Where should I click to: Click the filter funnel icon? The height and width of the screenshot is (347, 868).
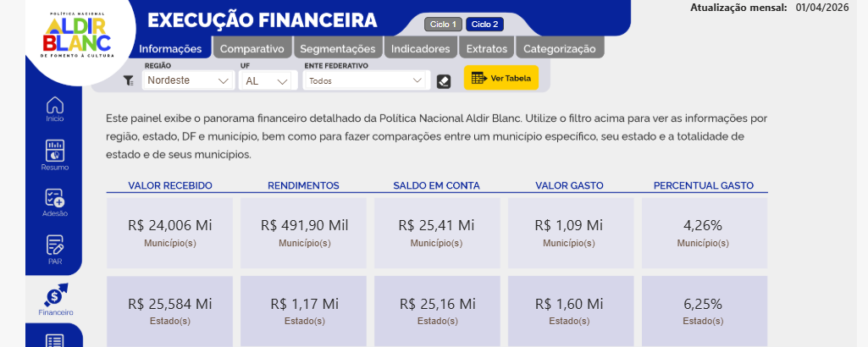click(129, 81)
